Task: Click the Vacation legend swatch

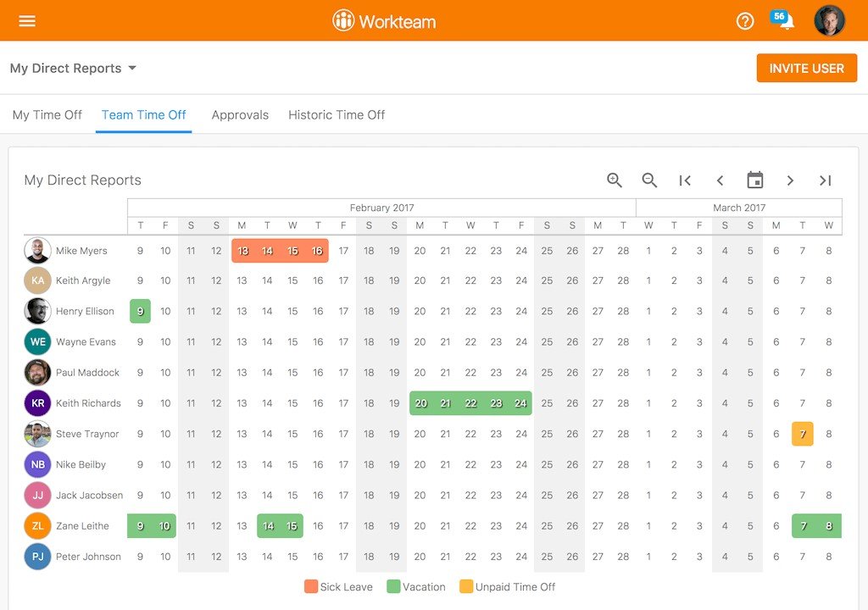Action: coord(393,587)
